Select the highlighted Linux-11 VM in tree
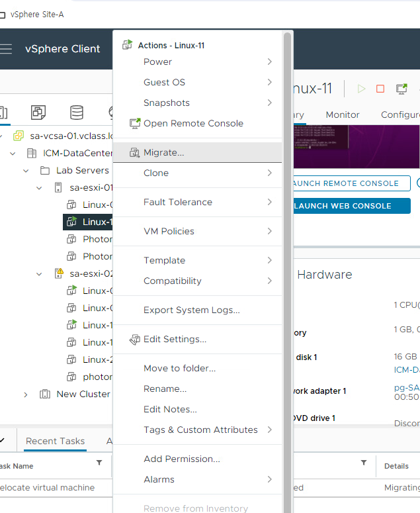420x513 pixels. tap(87, 222)
